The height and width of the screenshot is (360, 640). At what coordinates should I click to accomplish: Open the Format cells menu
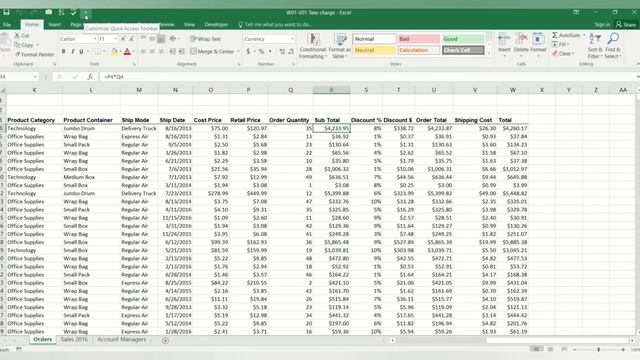point(538,45)
